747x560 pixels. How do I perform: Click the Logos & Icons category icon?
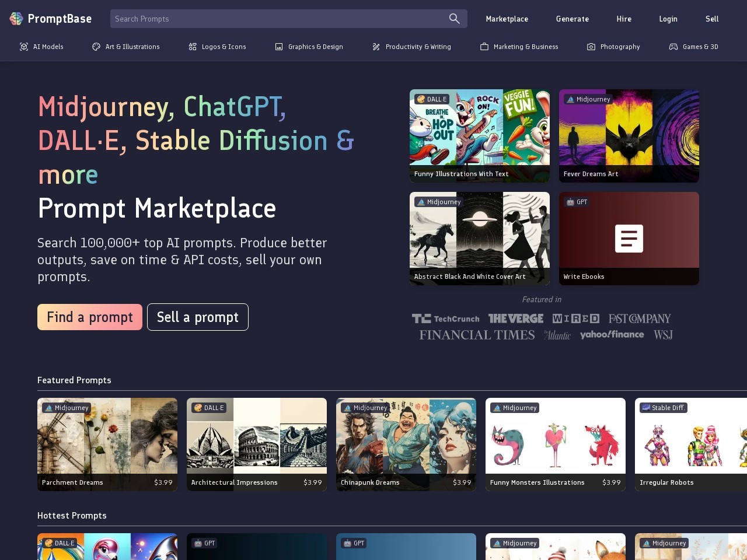tap(193, 47)
